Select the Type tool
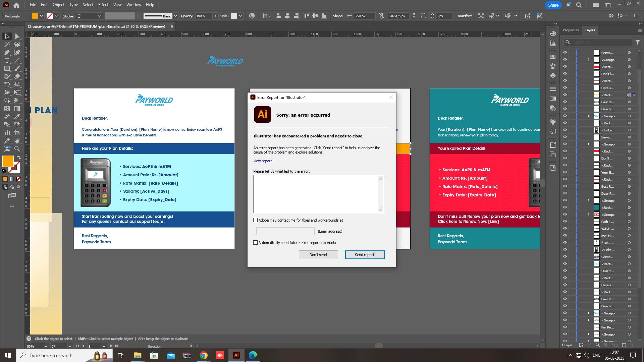 [7, 61]
